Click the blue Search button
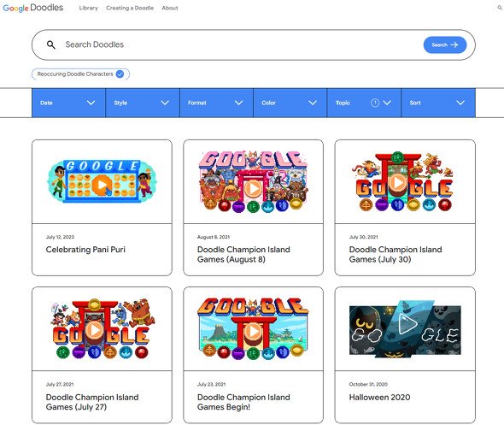The width and height of the screenshot is (504, 425). click(x=445, y=44)
